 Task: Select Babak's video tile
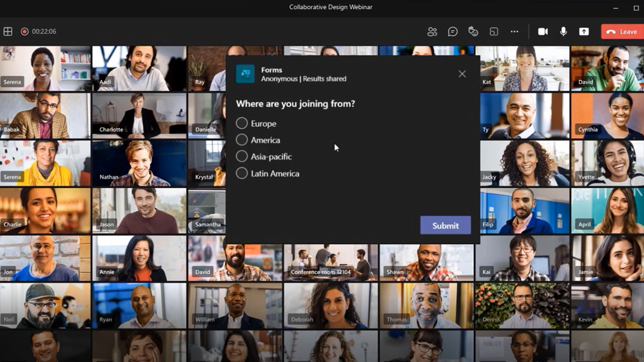45,116
